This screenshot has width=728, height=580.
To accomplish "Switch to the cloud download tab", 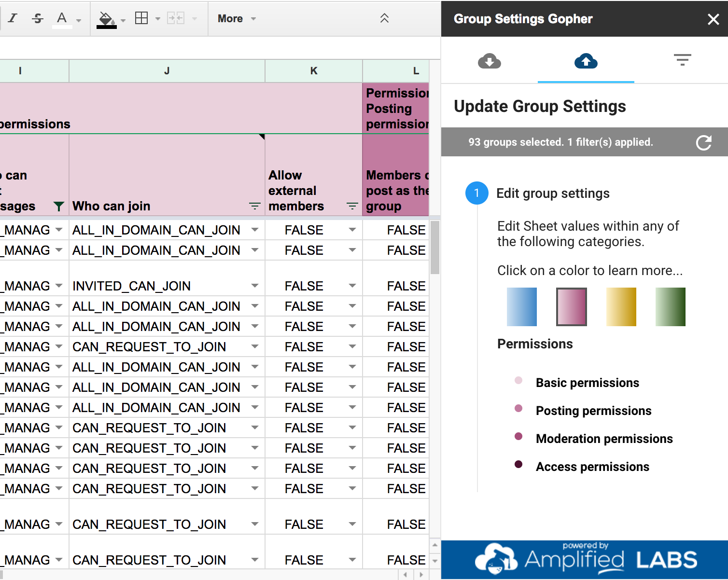I will [489, 61].
